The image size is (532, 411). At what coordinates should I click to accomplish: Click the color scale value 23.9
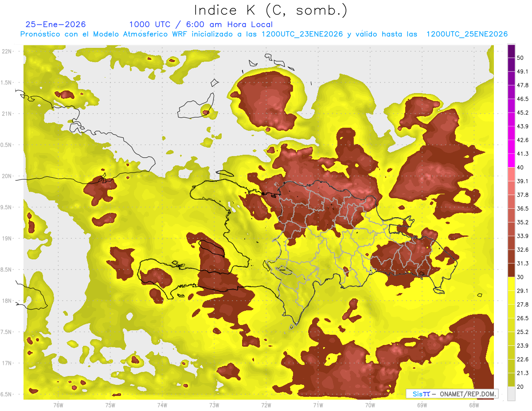click(x=523, y=345)
